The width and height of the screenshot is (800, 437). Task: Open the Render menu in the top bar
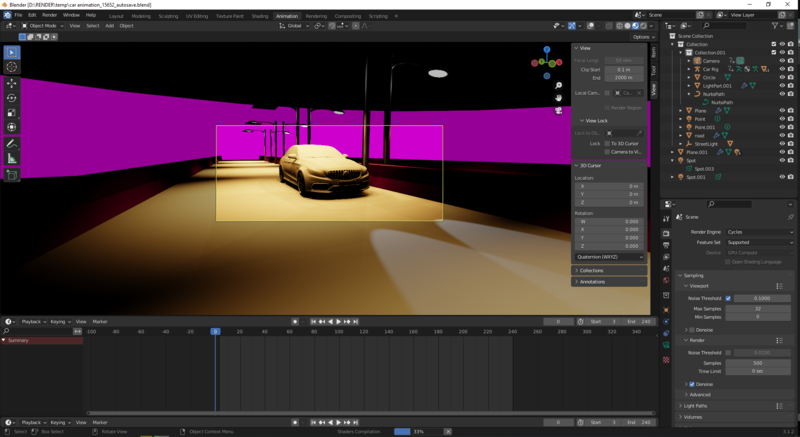(x=49, y=16)
